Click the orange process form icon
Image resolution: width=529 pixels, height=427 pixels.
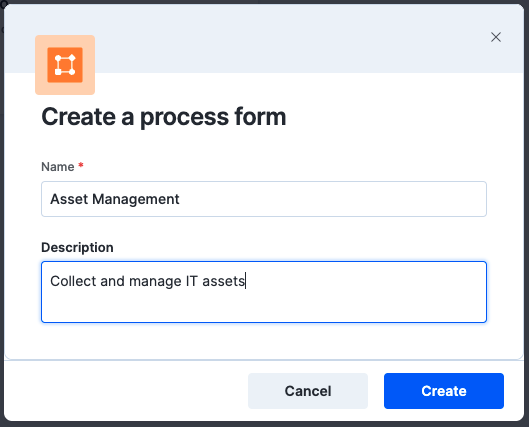coord(65,65)
